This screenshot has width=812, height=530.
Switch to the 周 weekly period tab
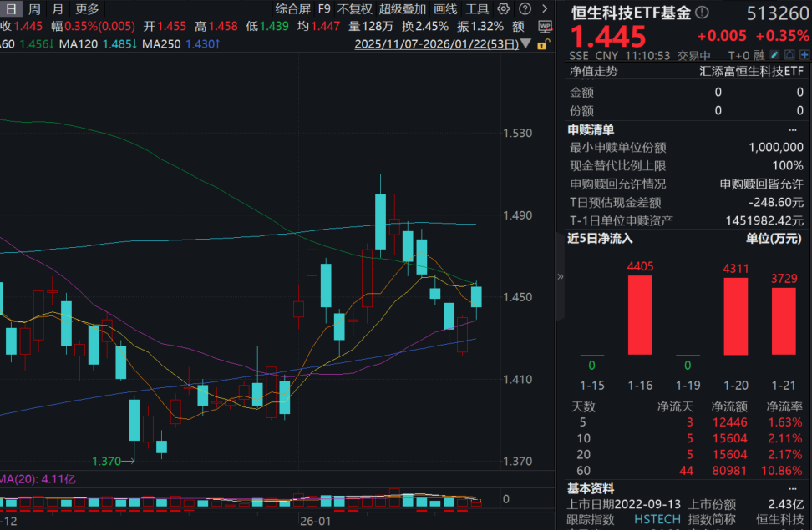click(34, 9)
